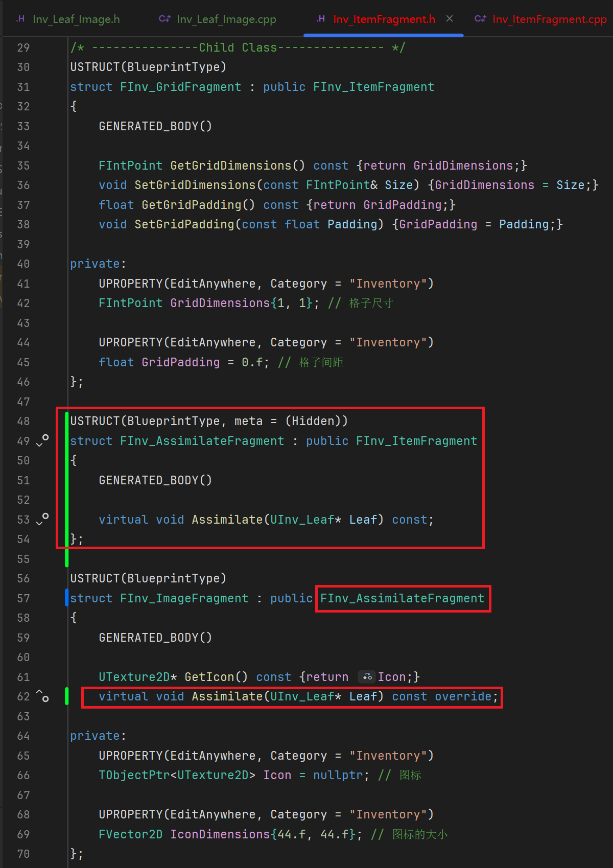Click the override keyword on line 62

pyautogui.click(x=463, y=696)
